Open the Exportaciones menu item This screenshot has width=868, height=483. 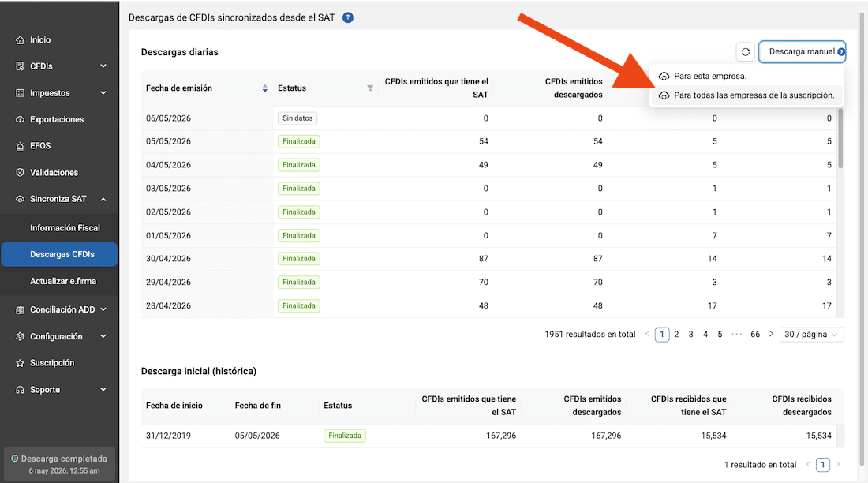point(57,119)
